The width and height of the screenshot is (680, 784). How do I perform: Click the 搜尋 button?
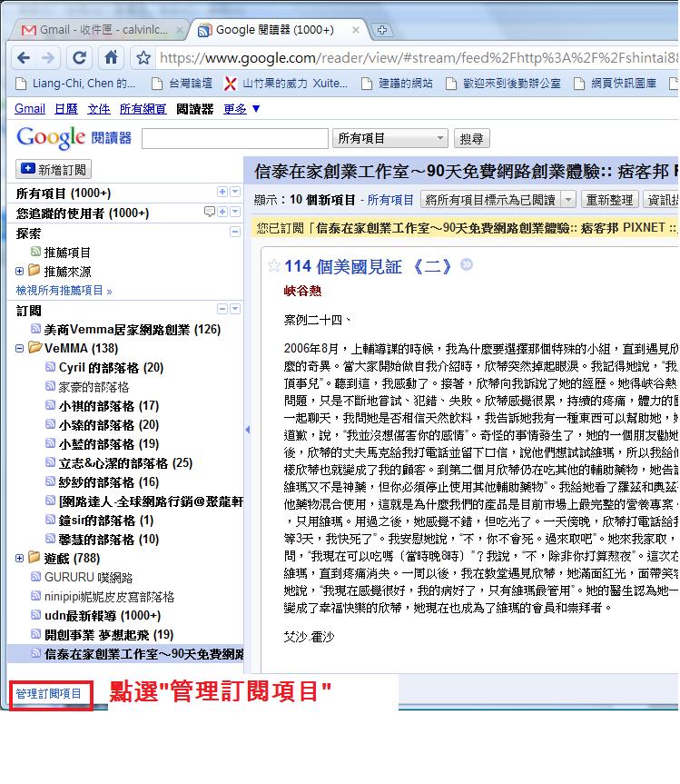click(472, 138)
